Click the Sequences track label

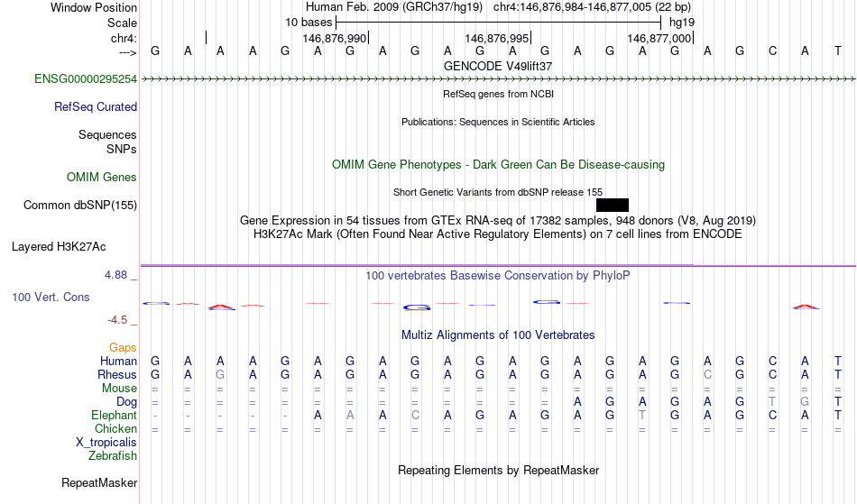(107, 135)
